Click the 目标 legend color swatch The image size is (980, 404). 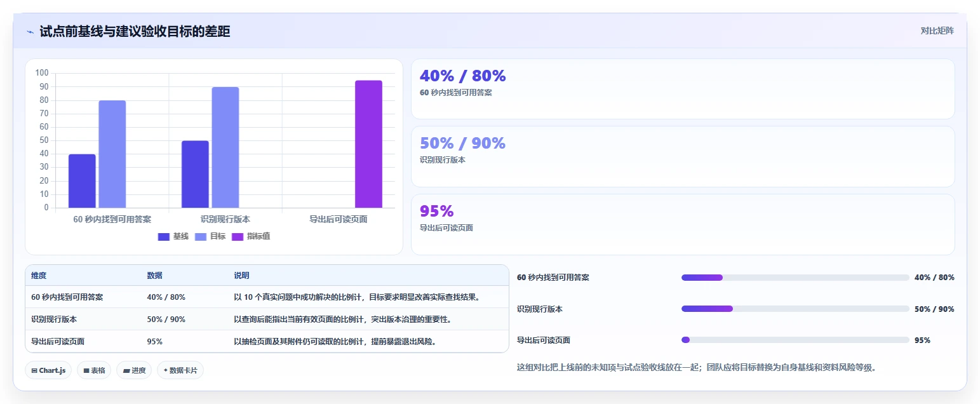(201, 236)
